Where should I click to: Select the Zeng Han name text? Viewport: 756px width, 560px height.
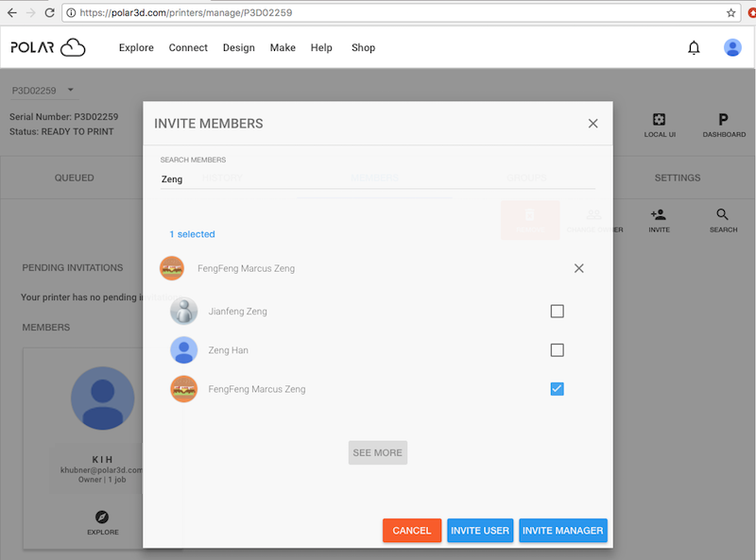(x=228, y=350)
